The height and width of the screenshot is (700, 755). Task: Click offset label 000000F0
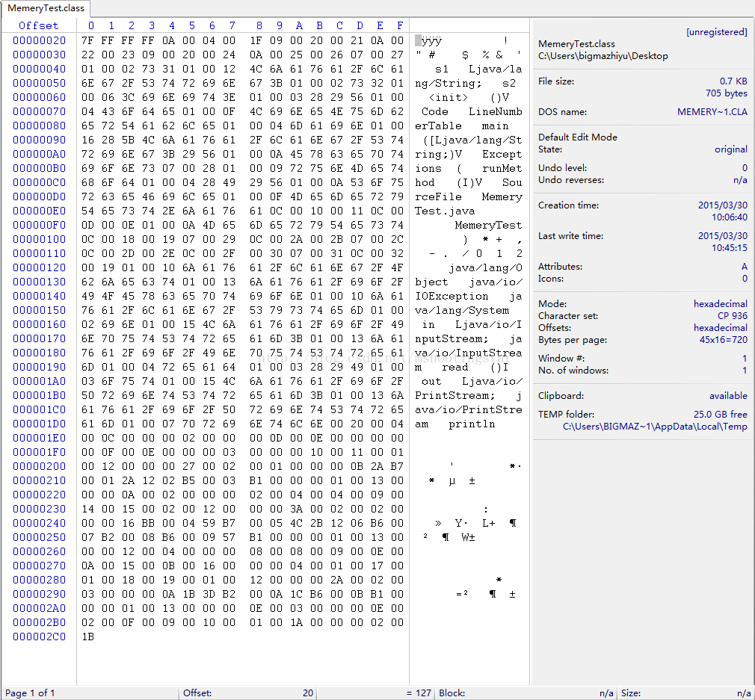point(39,225)
